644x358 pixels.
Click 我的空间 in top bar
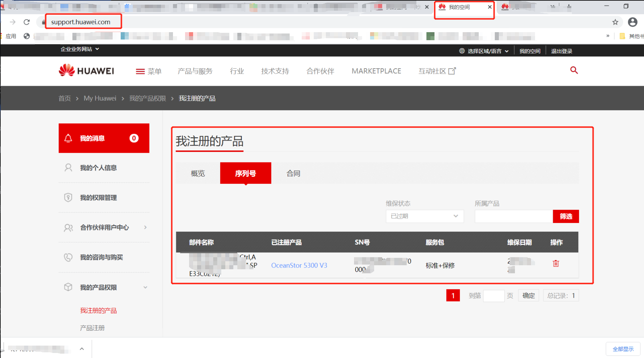pos(530,51)
